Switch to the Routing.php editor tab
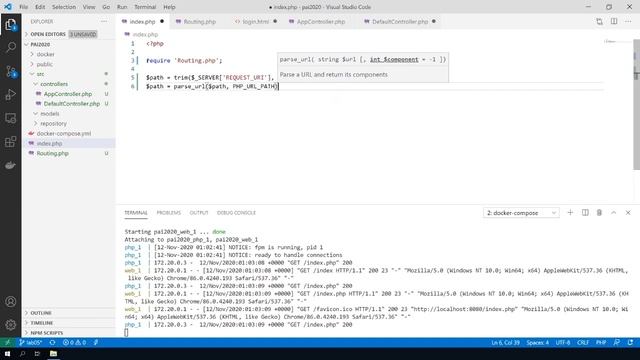This screenshot has height=360, width=640. click(x=200, y=22)
